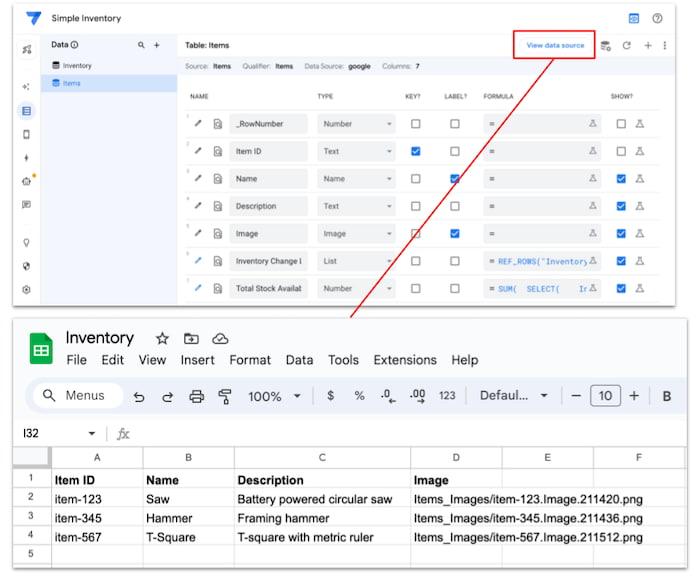The image size is (700, 583).
Task: Open the Extensions menu
Action: (405, 360)
